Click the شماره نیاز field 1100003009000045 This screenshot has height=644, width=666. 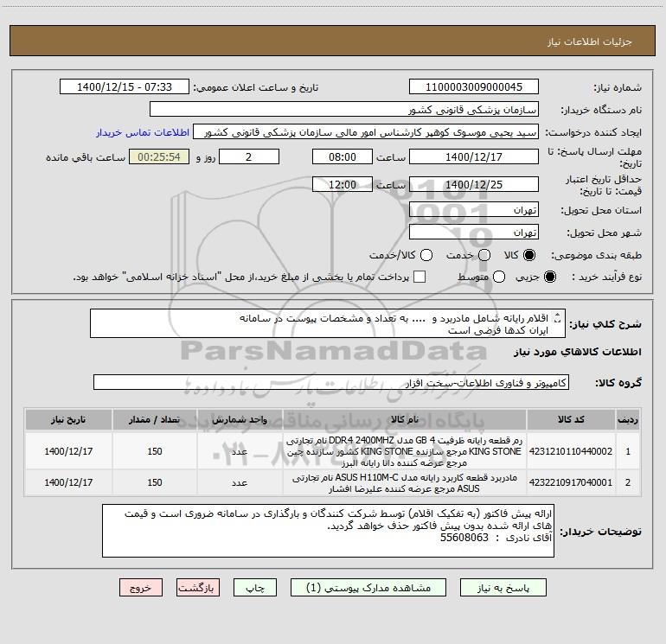pyautogui.click(x=474, y=86)
